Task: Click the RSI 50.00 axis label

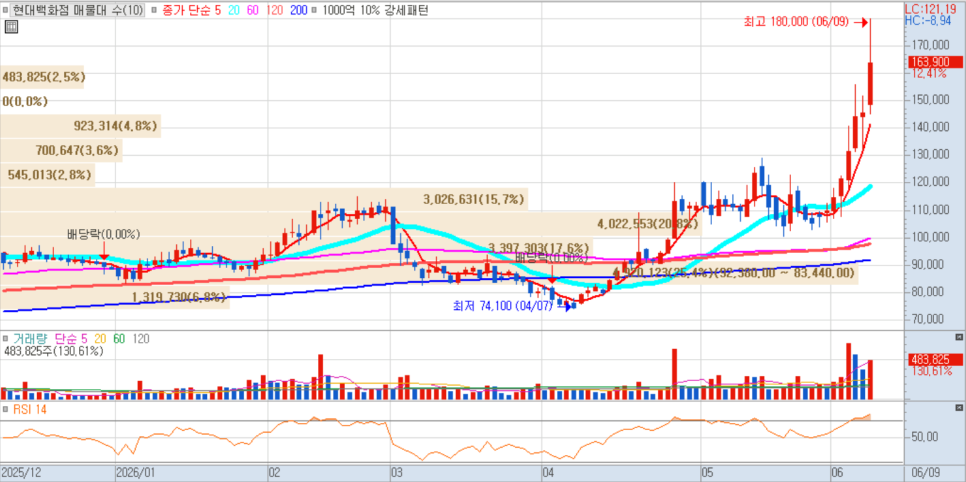Action: coord(925,437)
